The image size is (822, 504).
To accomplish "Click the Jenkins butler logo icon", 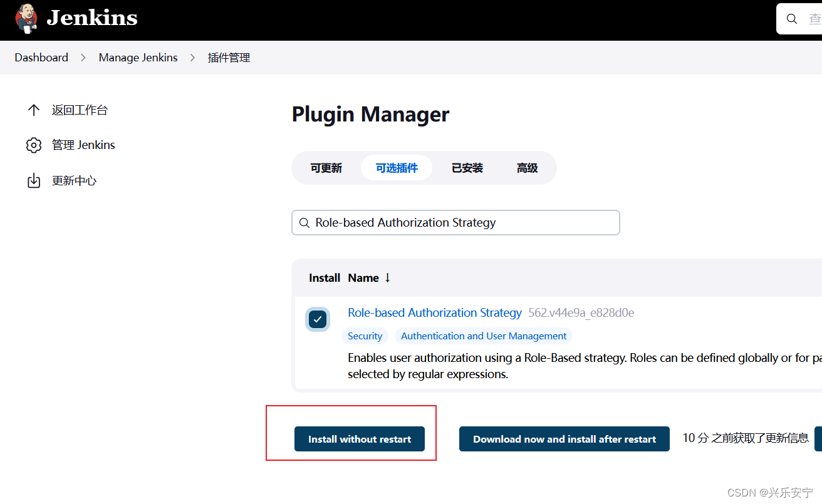I will tap(26, 19).
